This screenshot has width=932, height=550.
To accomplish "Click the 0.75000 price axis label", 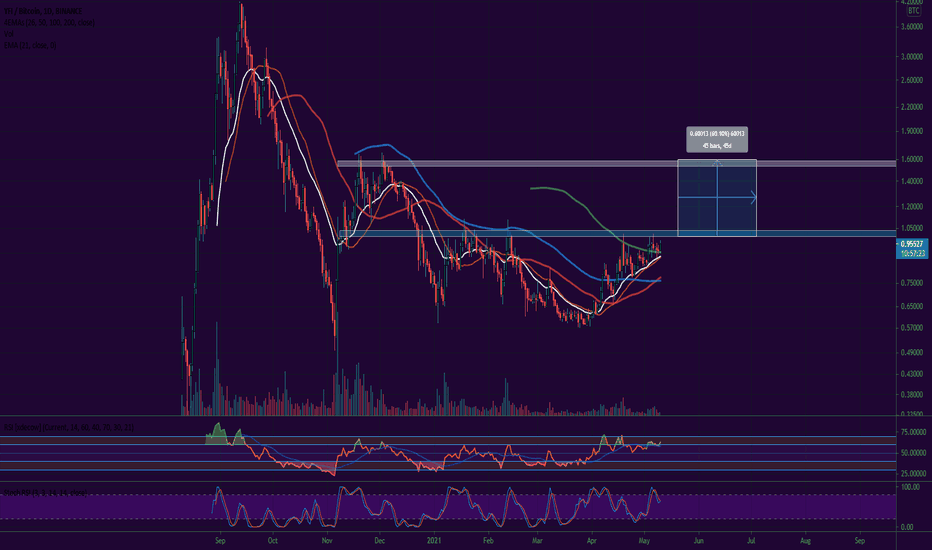I will coord(912,283).
